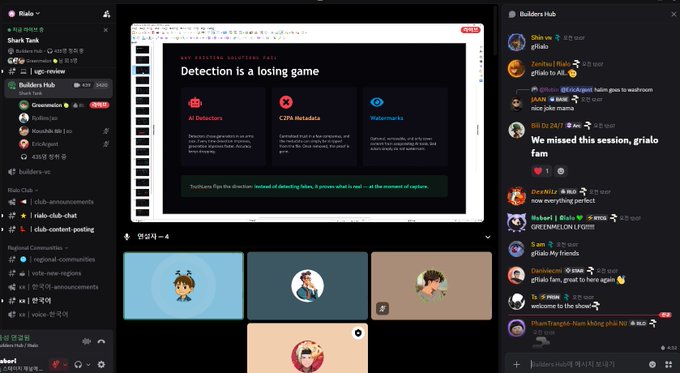Click Daniviecmi's username
Viewport: 680px width, 373px height.
[546, 271]
